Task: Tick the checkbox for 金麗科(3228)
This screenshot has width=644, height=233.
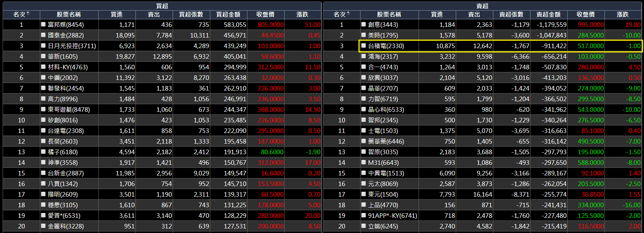Action: pos(43,226)
